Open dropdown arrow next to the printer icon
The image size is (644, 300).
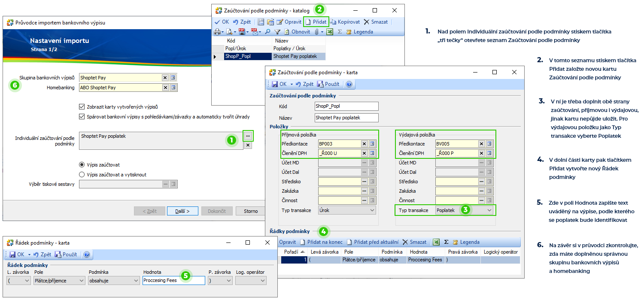[223, 32]
